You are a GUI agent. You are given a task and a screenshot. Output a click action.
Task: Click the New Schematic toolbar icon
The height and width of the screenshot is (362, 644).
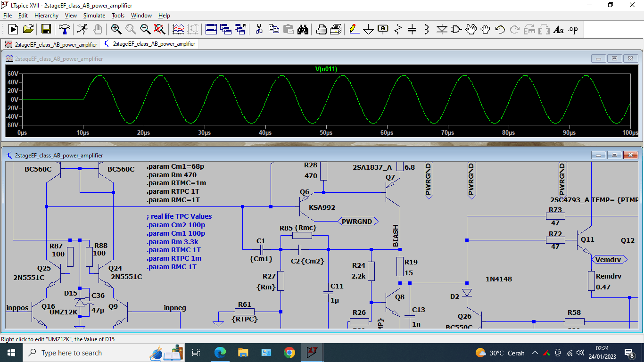point(13,29)
